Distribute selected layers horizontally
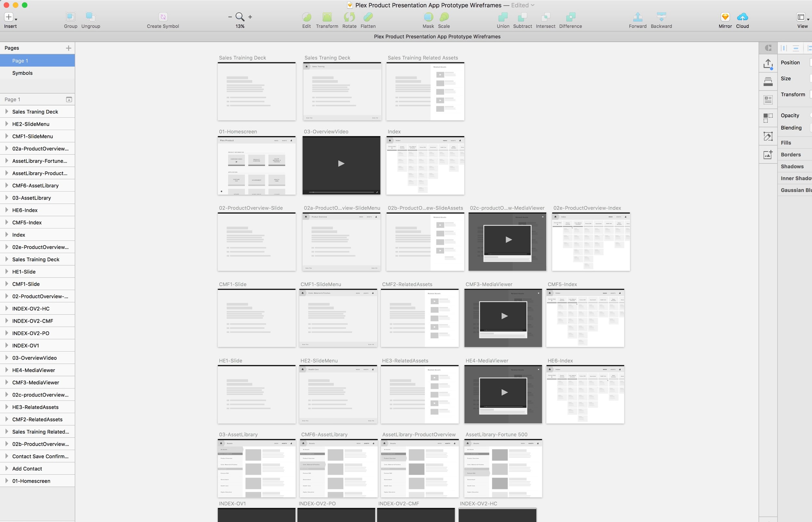 [x=783, y=48]
